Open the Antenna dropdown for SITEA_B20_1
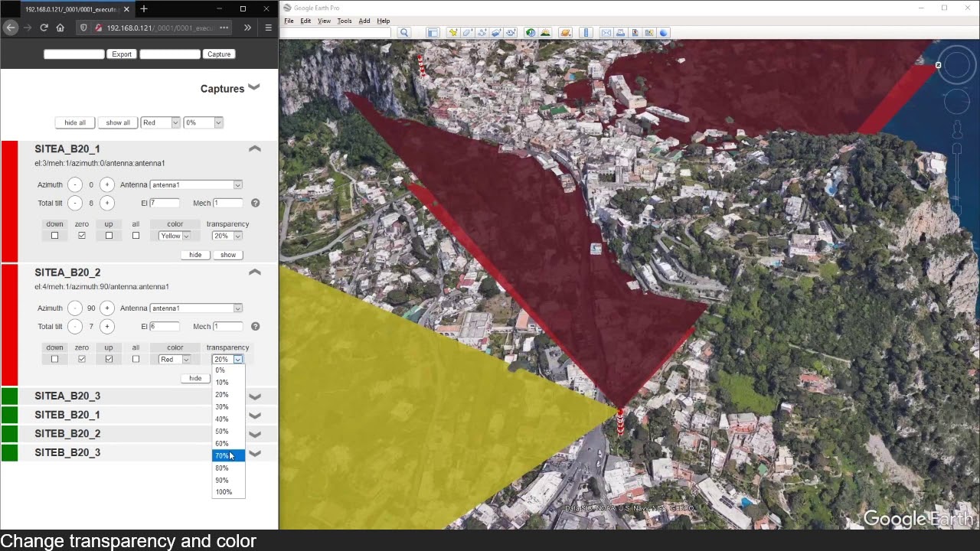The image size is (980, 551). click(x=196, y=184)
